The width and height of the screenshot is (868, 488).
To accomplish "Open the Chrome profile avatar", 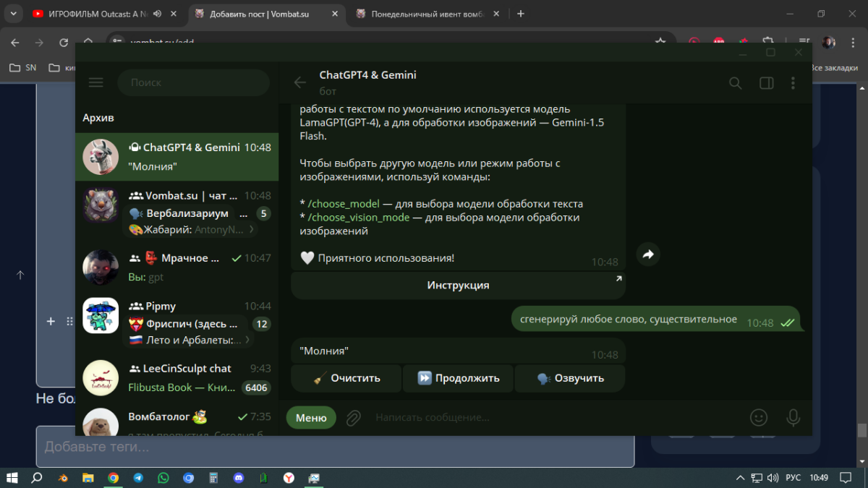I will pos(830,43).
